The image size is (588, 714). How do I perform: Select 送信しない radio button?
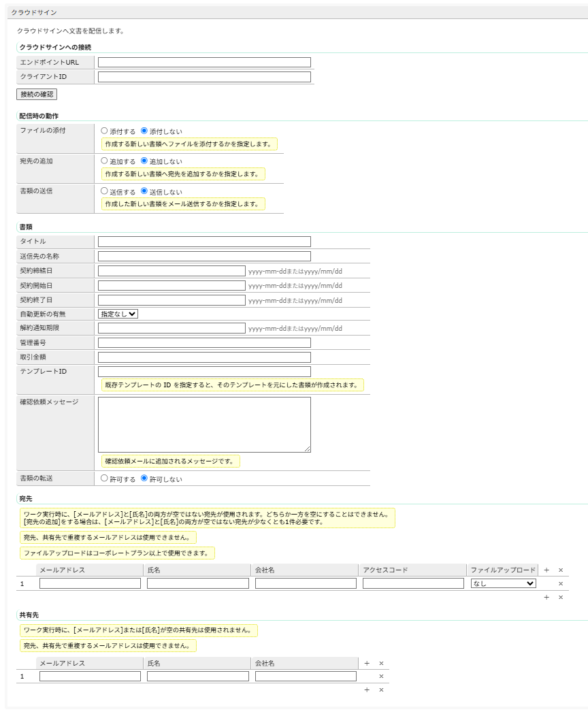click(144, 191)
